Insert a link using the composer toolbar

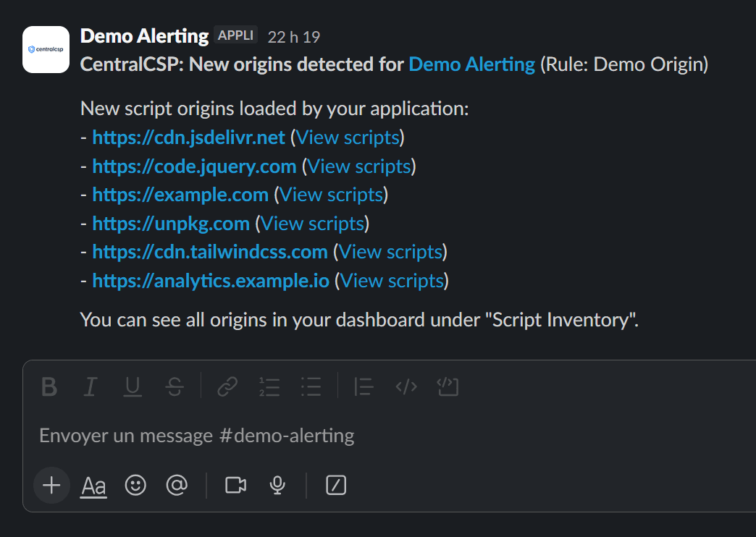[x=226, y=387]
